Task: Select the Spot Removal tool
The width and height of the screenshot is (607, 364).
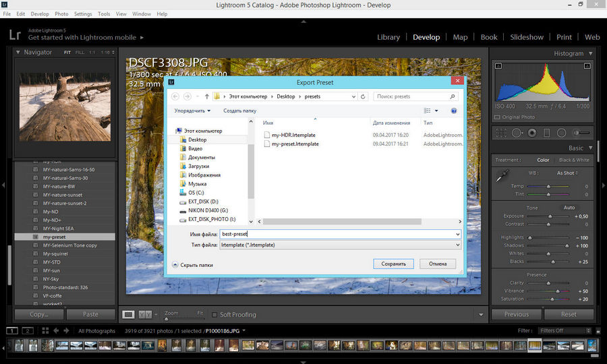Action: [516, 133]
